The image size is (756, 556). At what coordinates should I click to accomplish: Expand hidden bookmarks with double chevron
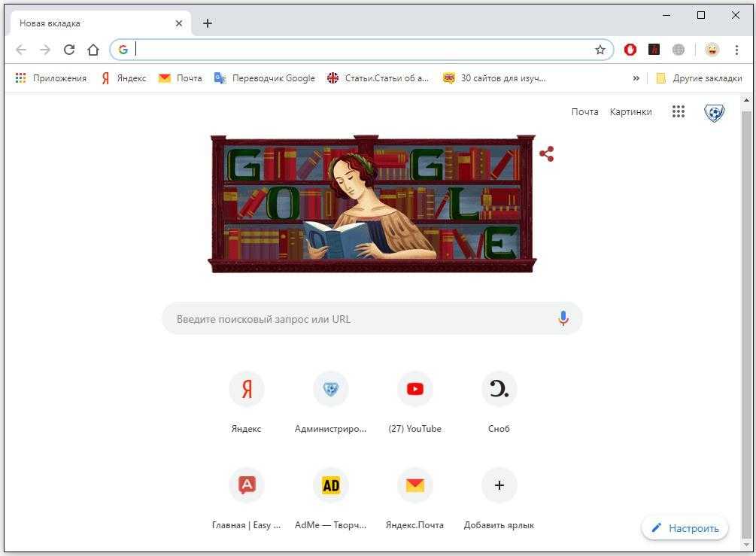pyautogui.click(x=636, y=78)
